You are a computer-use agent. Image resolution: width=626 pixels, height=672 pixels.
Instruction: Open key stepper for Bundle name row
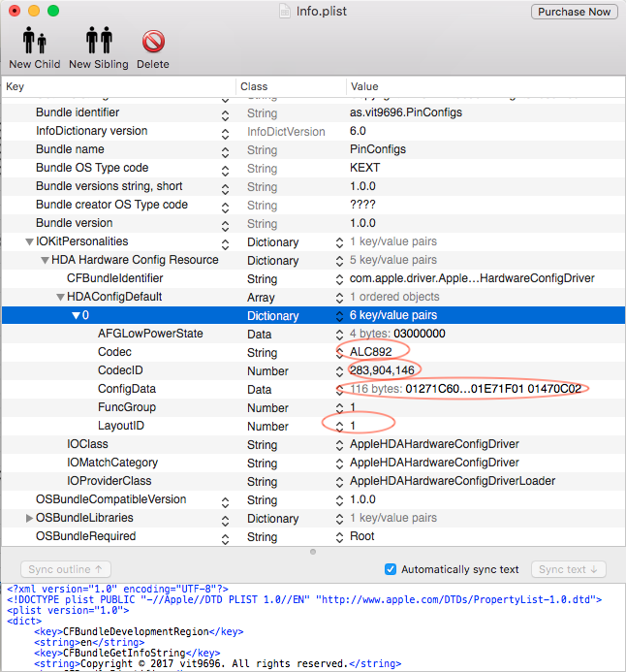(x=225, y=151)
